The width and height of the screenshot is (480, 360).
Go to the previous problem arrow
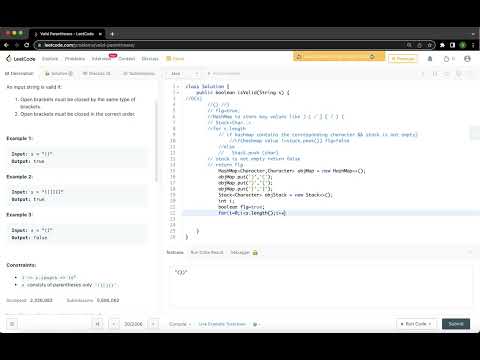[x=114, y=324]
